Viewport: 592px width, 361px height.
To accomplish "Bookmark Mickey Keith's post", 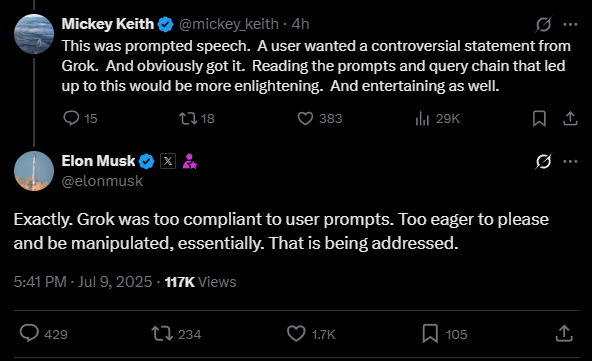I will [539, 119].
